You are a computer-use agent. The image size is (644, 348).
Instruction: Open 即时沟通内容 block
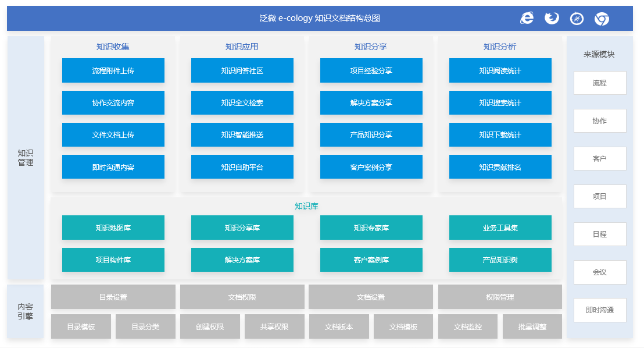(113, 166)
